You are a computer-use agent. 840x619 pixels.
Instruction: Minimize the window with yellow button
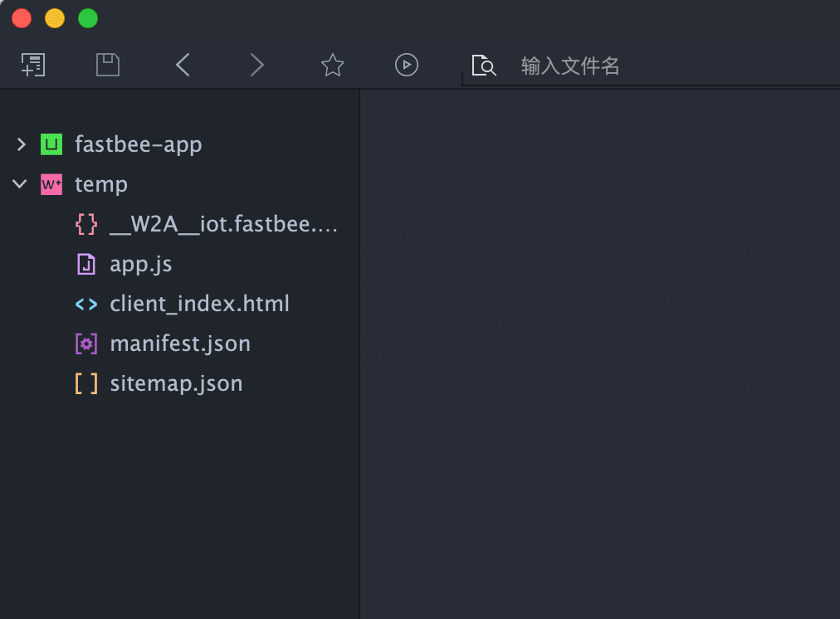coord(55,19)
